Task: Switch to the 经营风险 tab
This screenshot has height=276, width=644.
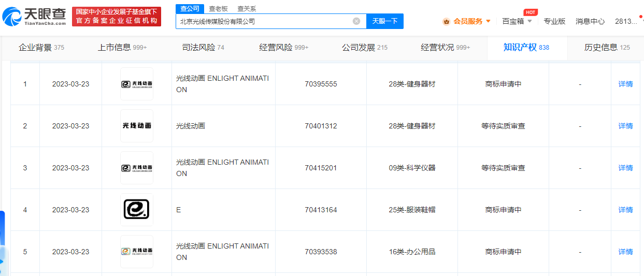Action: click(x=284, y=48)
